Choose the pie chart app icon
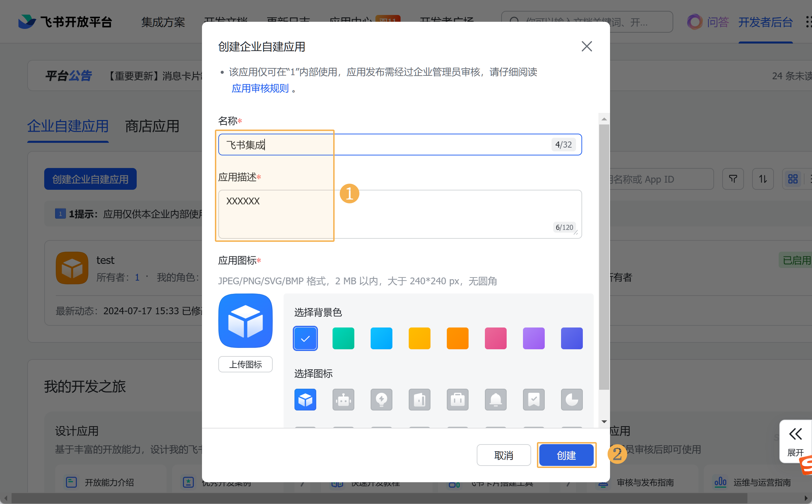 [x=572, y=400]
